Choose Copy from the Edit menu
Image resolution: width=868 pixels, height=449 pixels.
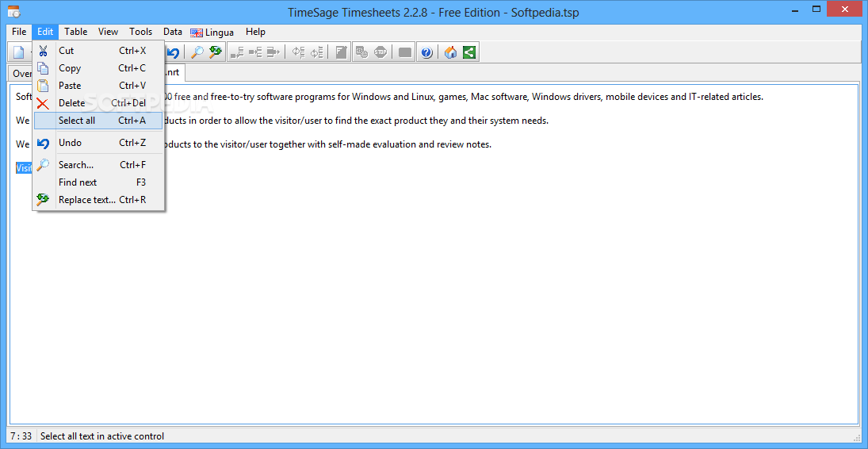(x=98, y=69)
